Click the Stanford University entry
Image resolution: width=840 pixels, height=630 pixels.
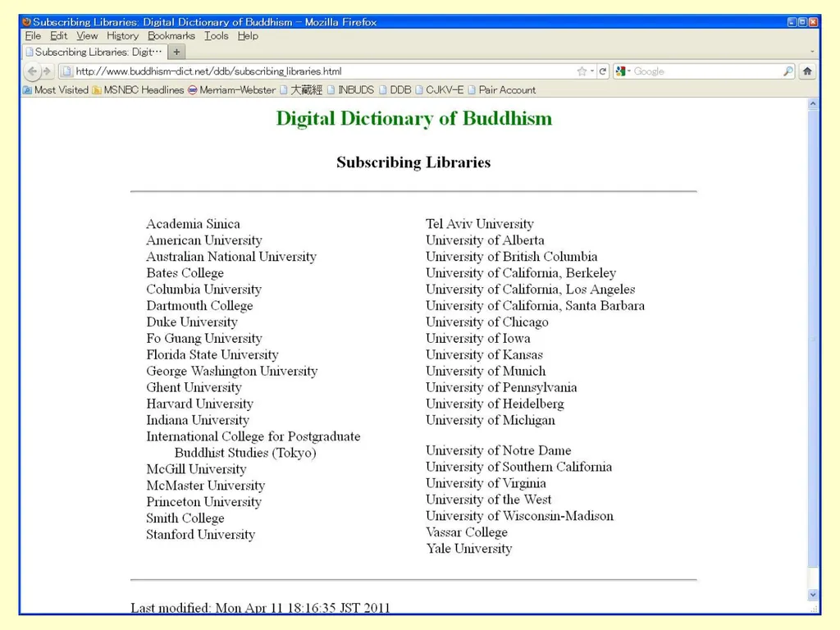200,535
